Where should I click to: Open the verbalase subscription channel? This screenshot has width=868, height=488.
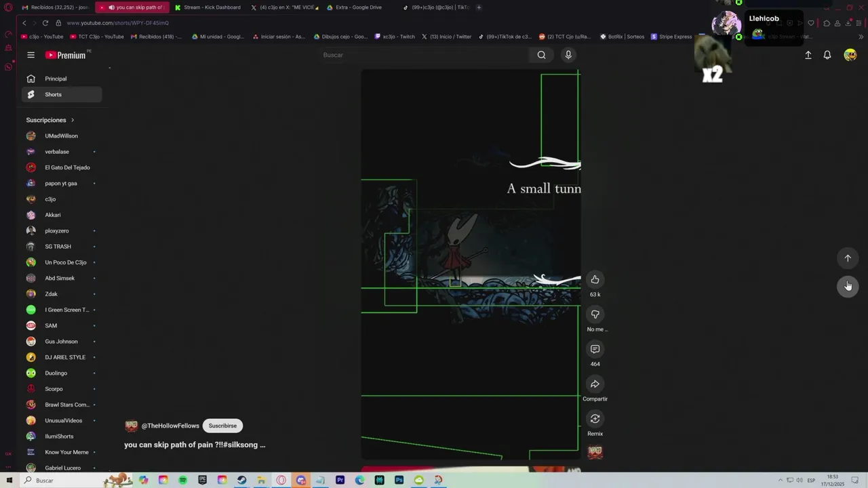pos(62,152)
